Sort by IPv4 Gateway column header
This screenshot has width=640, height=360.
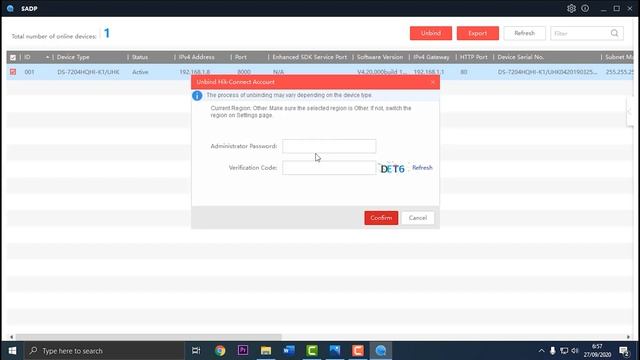click(x=431, y=57)
